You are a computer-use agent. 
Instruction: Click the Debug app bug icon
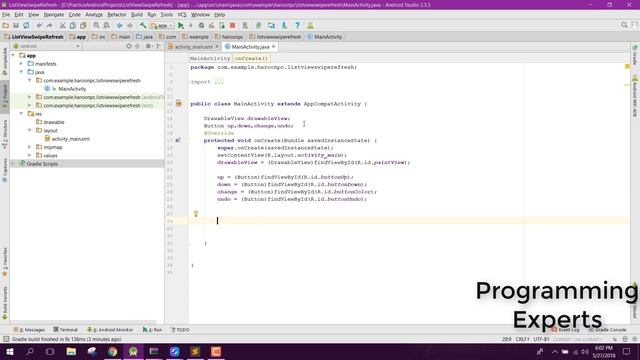[x=201, y=25]
